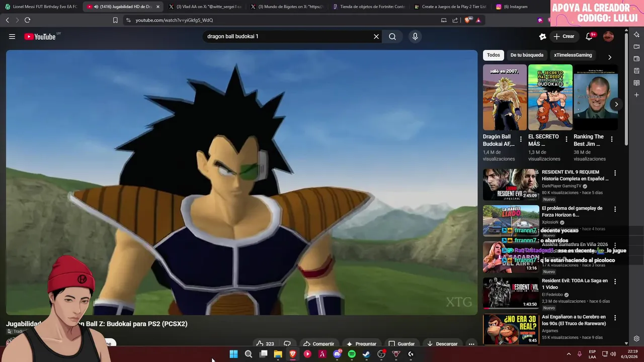The width and height of the screenshot is (644, 362).
Task: Open options for Forza Horizon 6 video
Action: point(615,209)
